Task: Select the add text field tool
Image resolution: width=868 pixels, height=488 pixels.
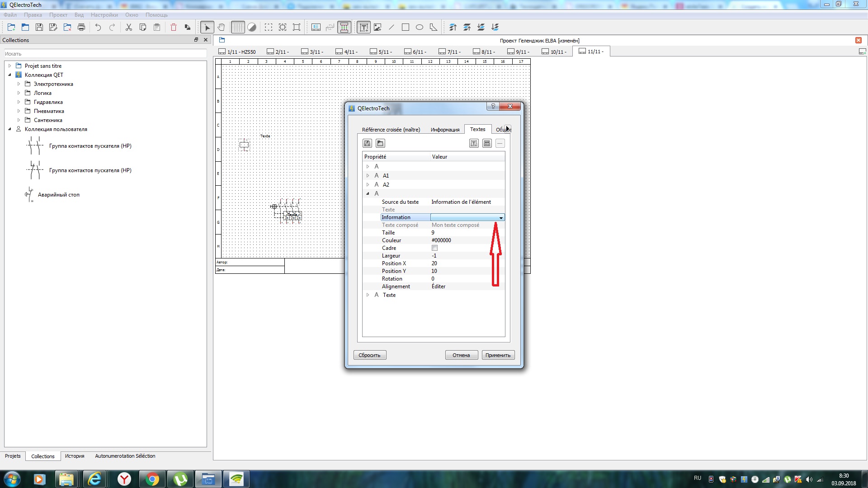Action: point(363,28)
